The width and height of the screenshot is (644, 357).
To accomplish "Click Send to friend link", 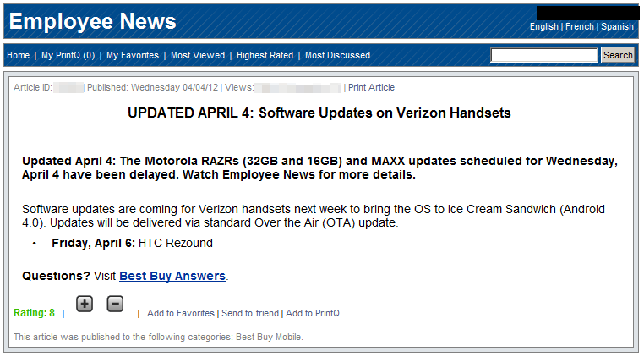I will pyautogui.click(x=249, y=314).
